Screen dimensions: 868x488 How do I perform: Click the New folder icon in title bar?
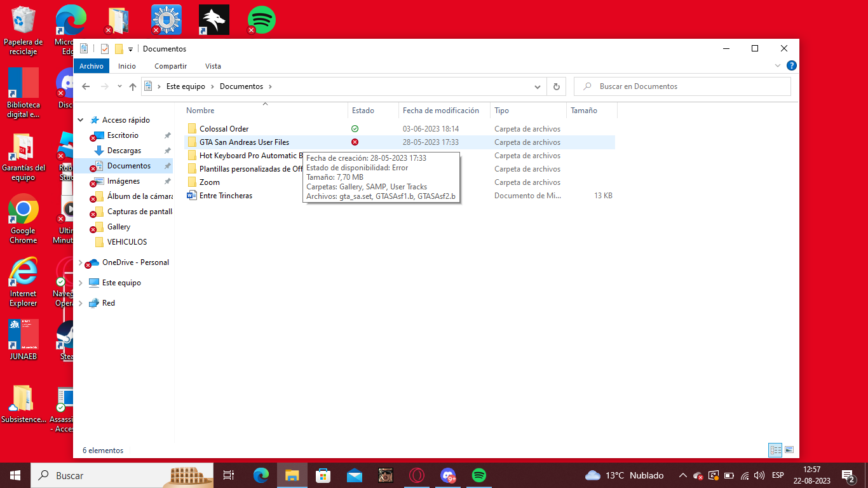point(119,49)
